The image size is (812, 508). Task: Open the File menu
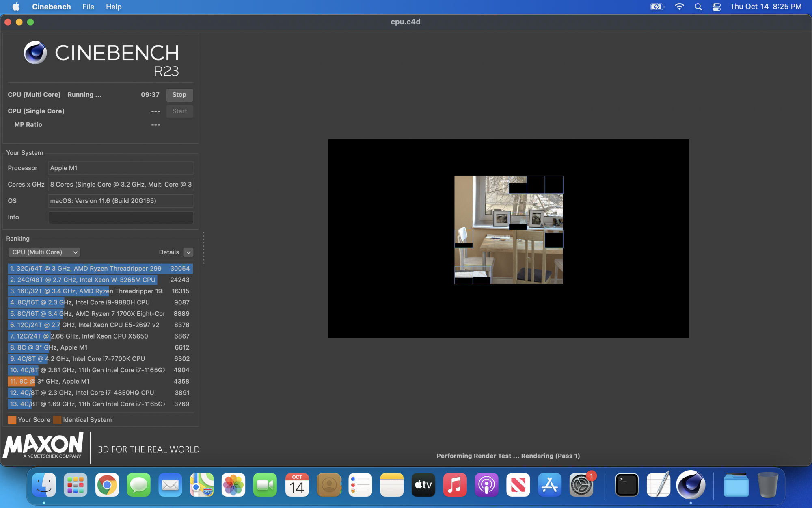[x=88, y=7]
